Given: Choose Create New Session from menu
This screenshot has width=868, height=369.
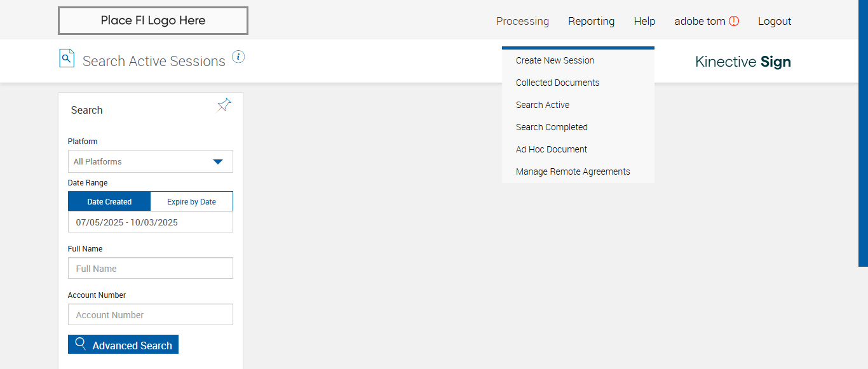Looking at the screenshot, I should pos(555,60).
